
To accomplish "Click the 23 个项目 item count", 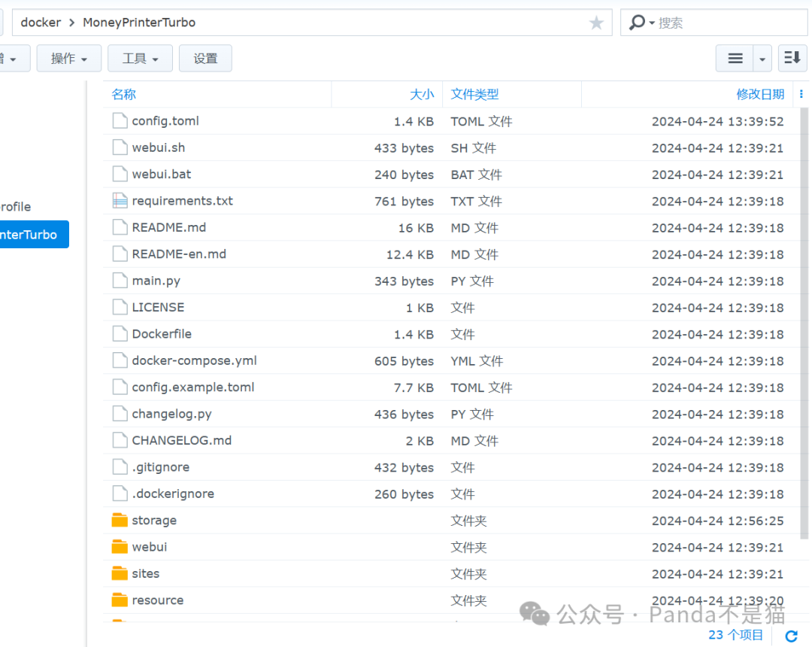I will pos(735,635).
